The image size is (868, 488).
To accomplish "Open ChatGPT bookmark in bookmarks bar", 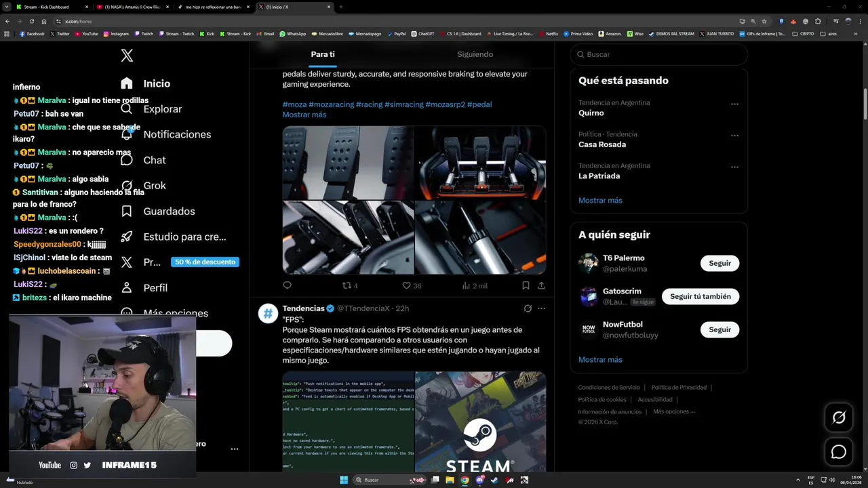I will [x=422, y=33].
